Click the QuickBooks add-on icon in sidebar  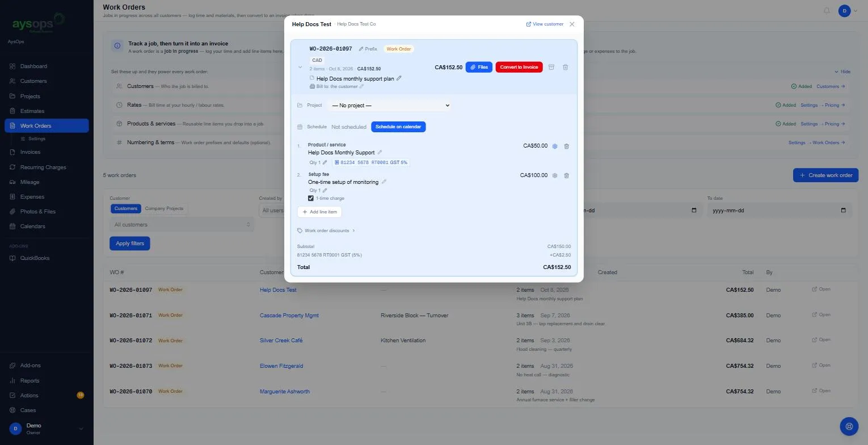[x=12, y=258]
